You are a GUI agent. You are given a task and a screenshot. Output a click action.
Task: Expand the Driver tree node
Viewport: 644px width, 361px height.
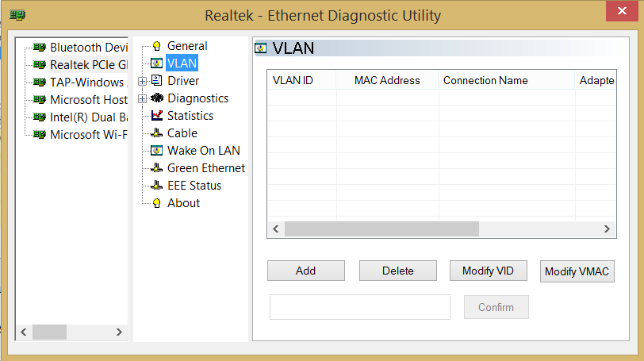[142, 81]
